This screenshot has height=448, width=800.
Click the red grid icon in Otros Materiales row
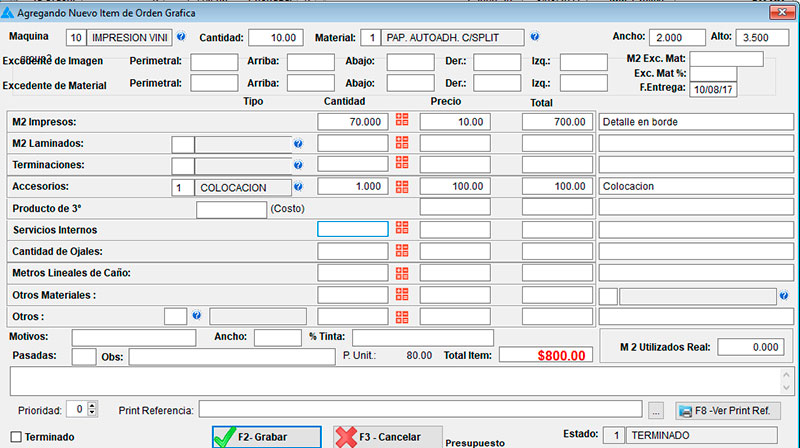(403, 294)
